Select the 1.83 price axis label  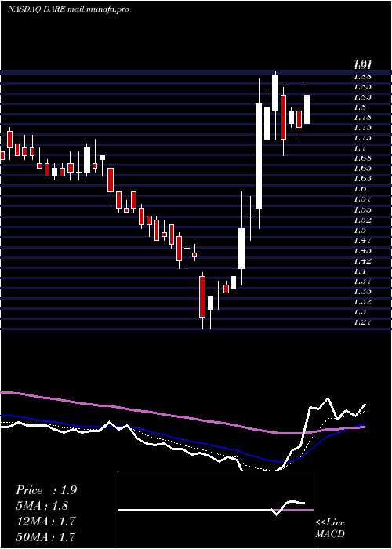tap(362, 96)
